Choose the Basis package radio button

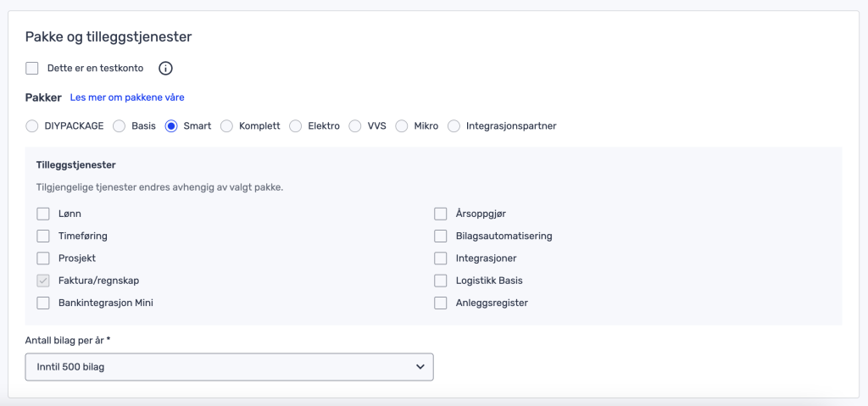120,126
